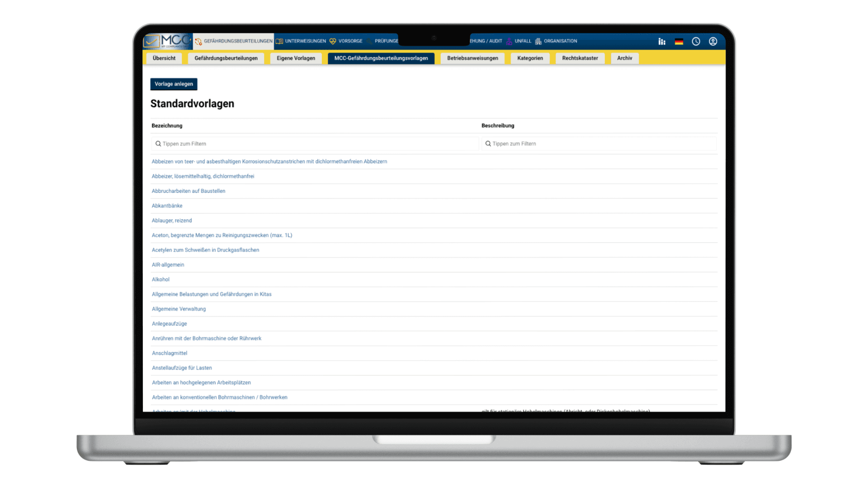Image resolution: width=868 pixels, height=488 pixels.
Task: Open the Abkantbänke template
Action: (x=167, y=206)
